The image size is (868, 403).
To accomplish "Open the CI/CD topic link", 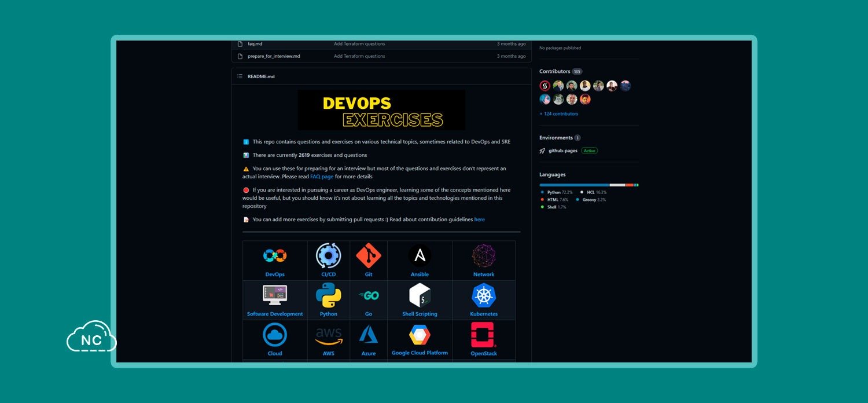I will coord(328,274).
